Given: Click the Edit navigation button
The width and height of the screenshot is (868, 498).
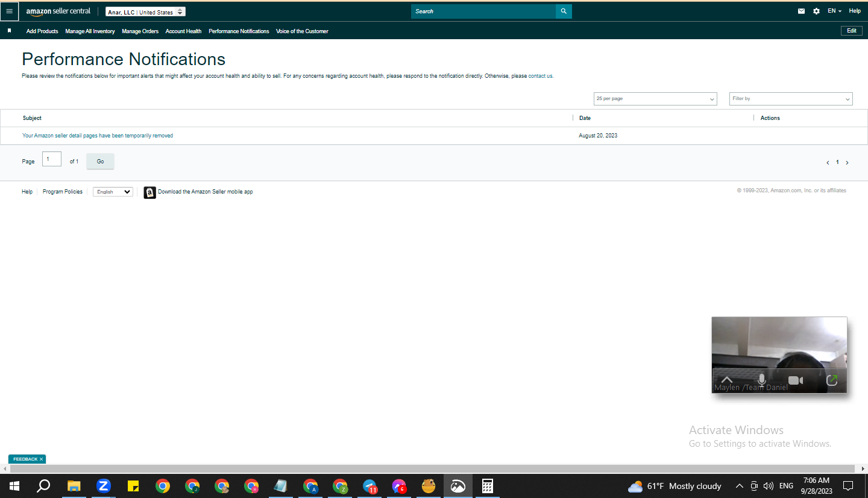Looking at the screenshot, I should point(852,31).
